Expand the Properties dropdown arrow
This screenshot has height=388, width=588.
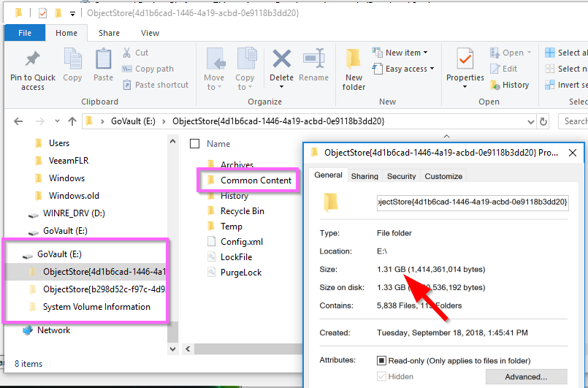tap(465, 87)
